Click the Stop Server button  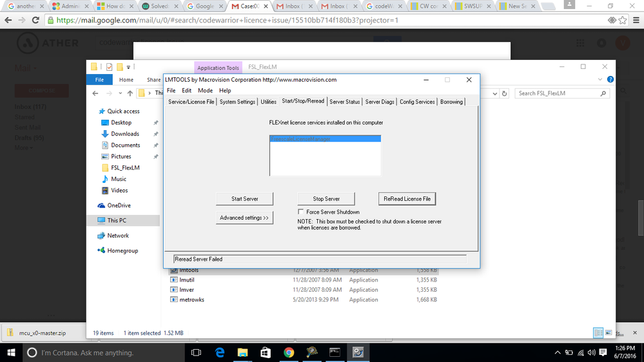tap(326, 198)
